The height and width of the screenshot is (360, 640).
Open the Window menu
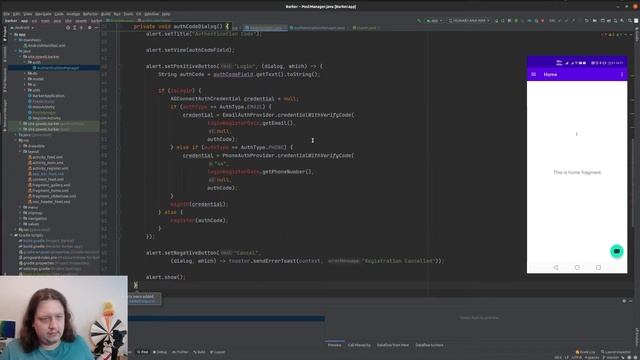tap(151, 14)
